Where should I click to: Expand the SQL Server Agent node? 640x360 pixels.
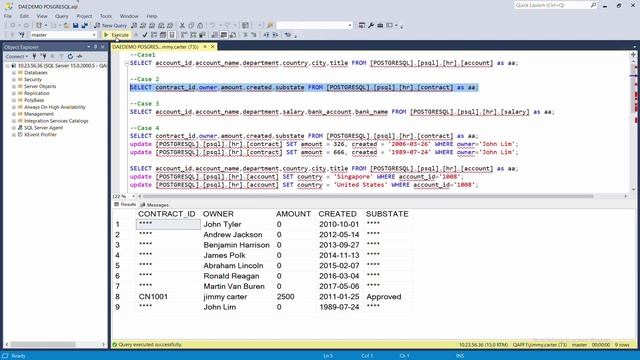[x=13, y=128]
